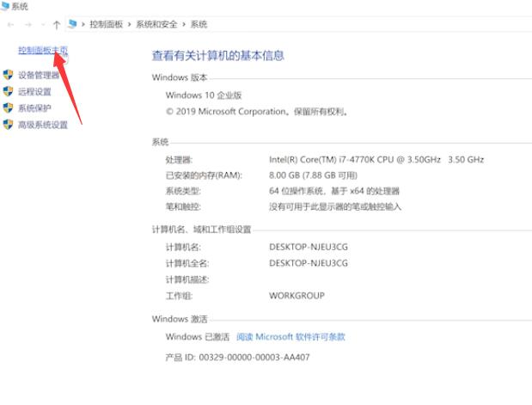Click the Intel Core i7-4770K processor value
The width and height of the screenshot is (532, 405).
[x=376, y=160]
